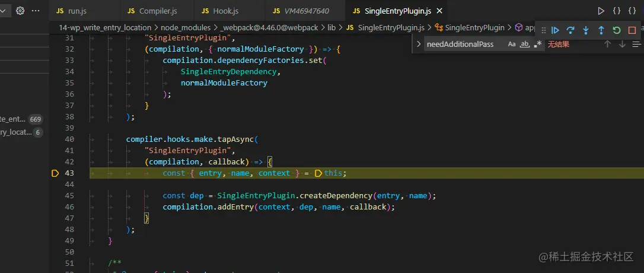The height and width of the screenshot is (273, 644).
Task: Switch to the Compiler.js tab
Action: pos(157,11)
